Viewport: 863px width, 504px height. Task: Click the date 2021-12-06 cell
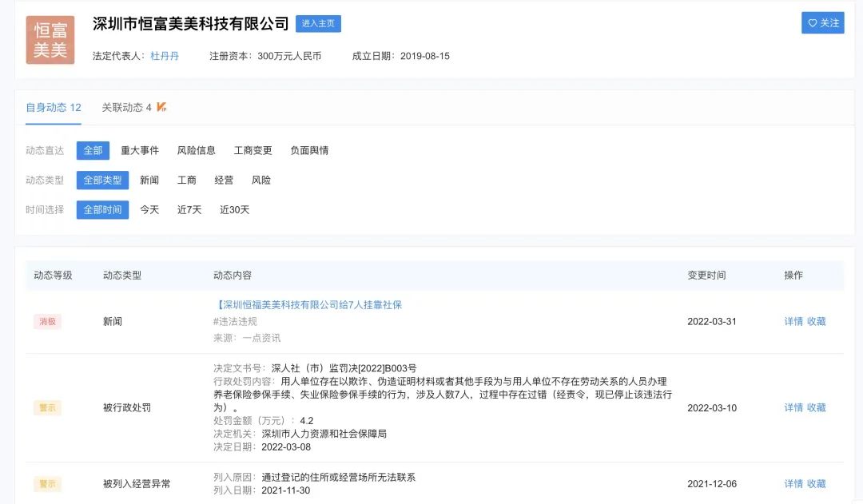coord(712,484)
